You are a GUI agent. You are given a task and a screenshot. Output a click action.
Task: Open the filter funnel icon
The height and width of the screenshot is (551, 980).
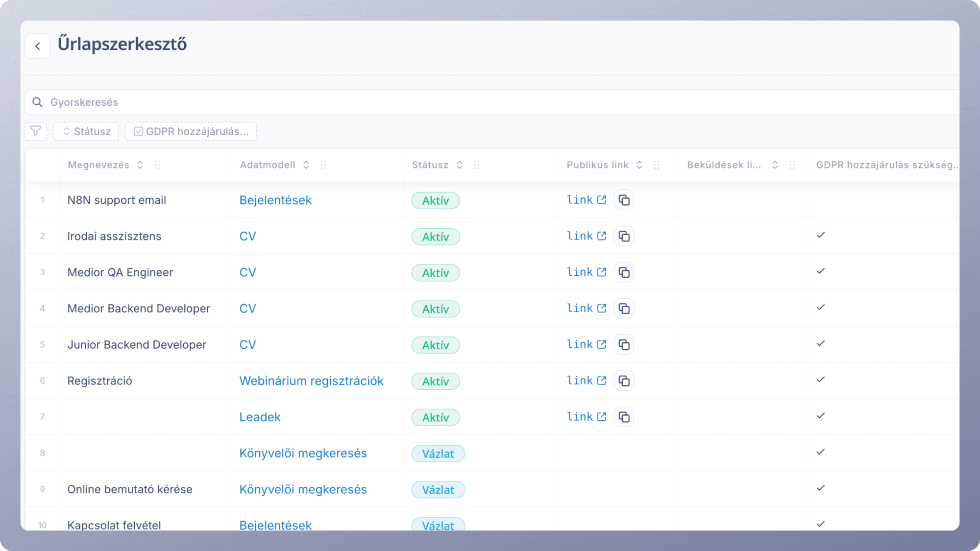[x=36, y=131]
